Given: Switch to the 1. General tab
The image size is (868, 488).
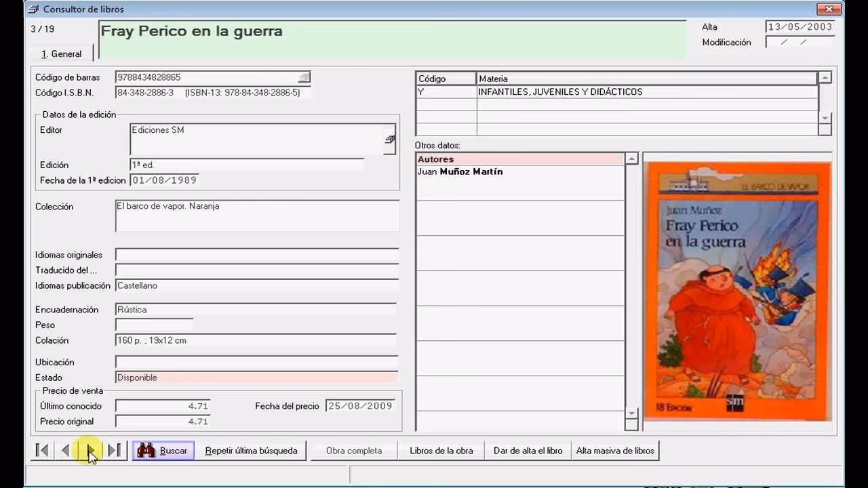Looking at the screenshot, I should [61, 54].
